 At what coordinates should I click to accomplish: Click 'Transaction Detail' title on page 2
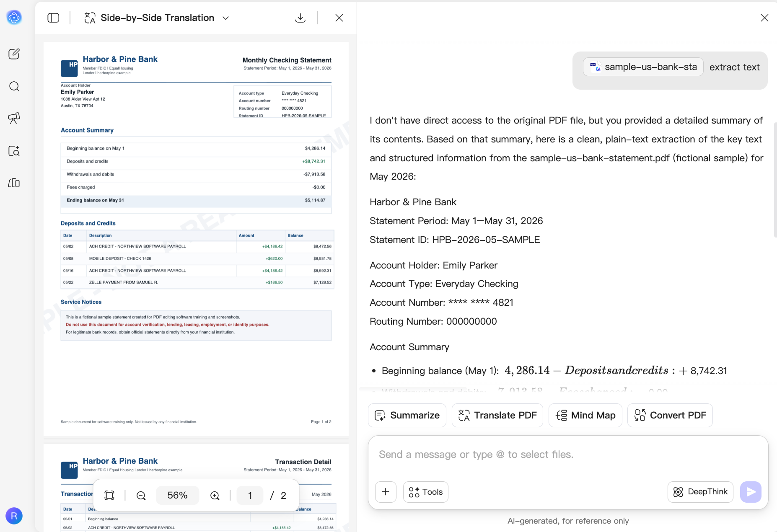(303, 462)
